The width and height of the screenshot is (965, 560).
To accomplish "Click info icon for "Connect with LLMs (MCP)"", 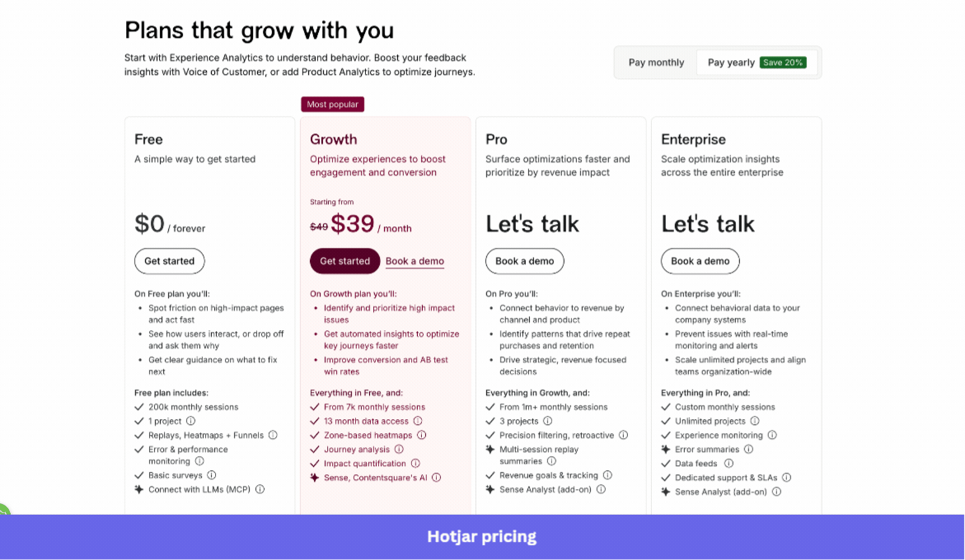I will [x=260, y=489].
